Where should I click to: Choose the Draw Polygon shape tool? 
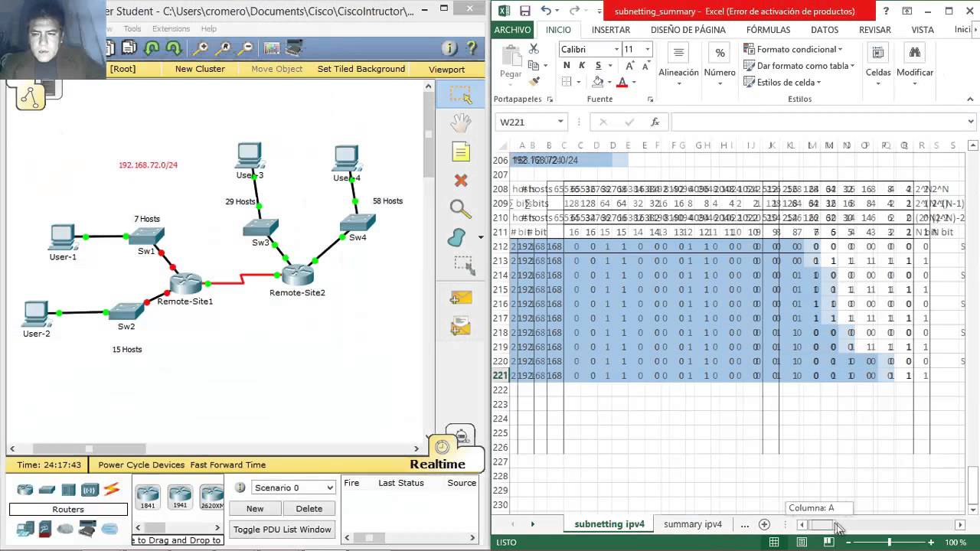click(458, 238)
